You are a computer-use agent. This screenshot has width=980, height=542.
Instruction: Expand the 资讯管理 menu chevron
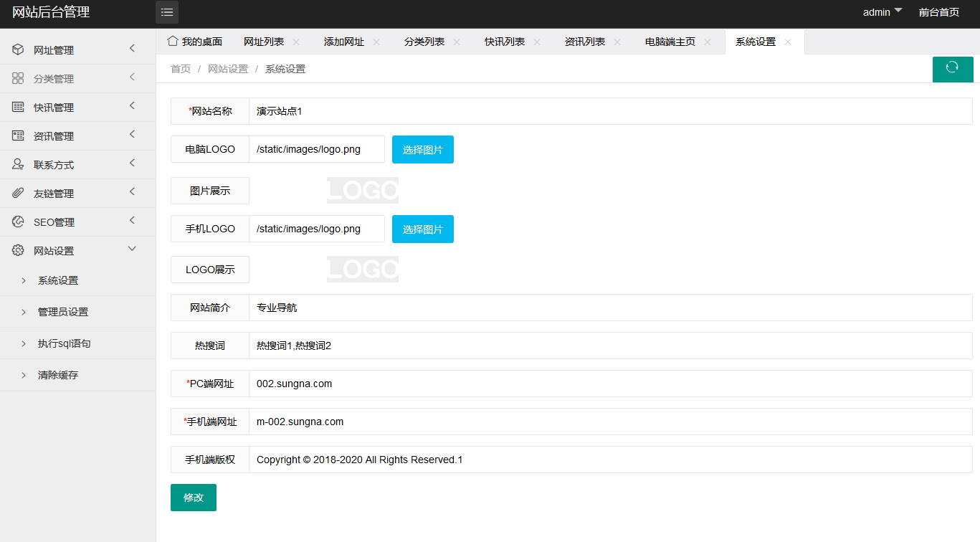132,135
